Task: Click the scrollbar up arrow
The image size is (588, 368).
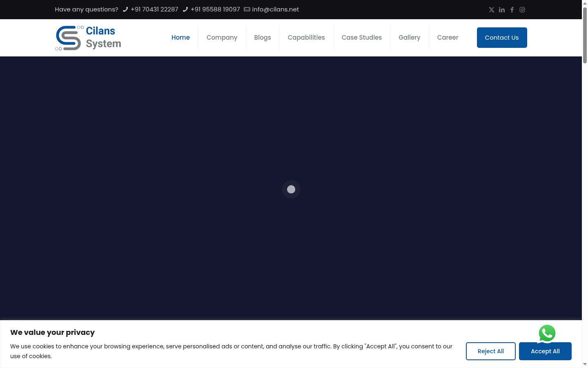Action: tap(585, 3)
